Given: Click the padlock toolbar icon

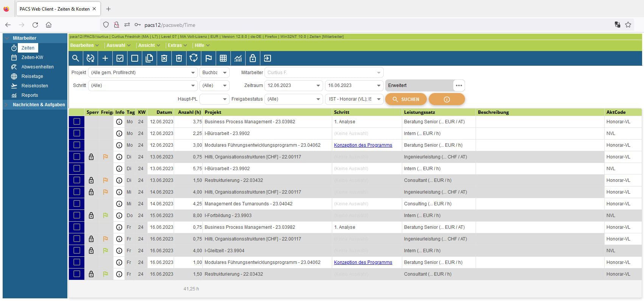Looking at the screenshot, I should (253, 58).
